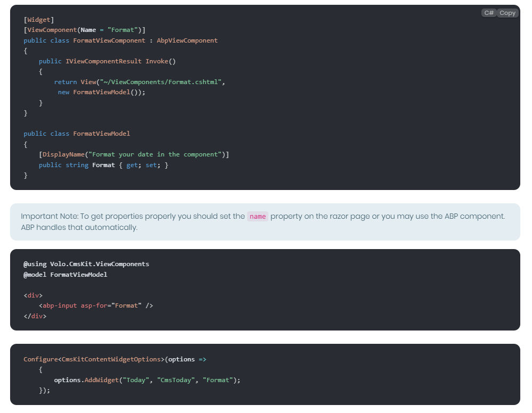Click the pink inline "name" code tag

pyautogui.click(x=258, y=217)
